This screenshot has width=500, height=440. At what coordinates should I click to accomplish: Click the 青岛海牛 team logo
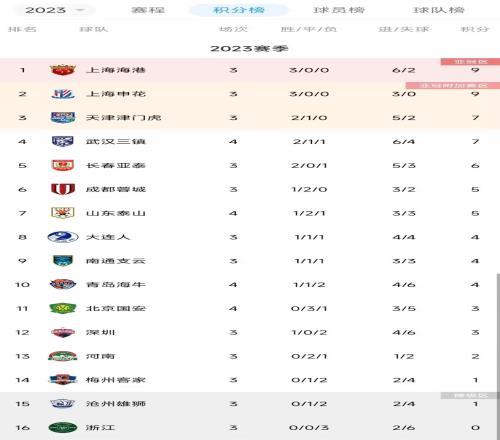63,285
